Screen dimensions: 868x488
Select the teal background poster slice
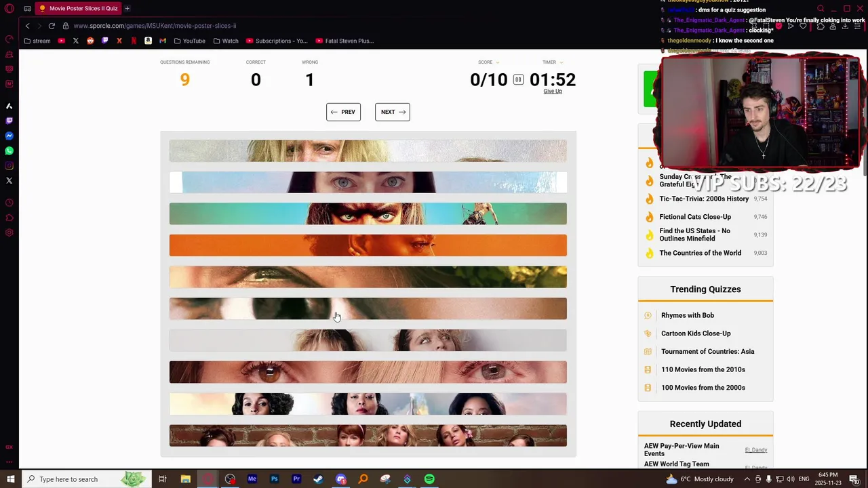(x=368, y=213)
